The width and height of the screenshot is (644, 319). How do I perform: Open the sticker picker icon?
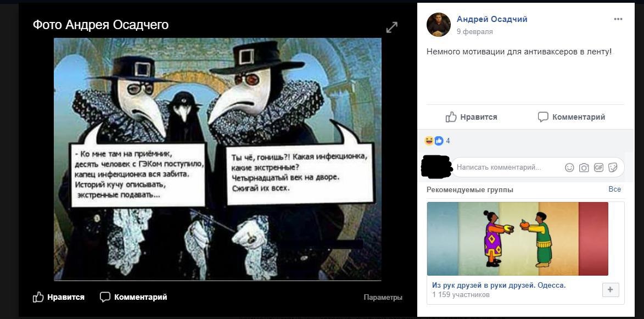[x=613, y=167]
